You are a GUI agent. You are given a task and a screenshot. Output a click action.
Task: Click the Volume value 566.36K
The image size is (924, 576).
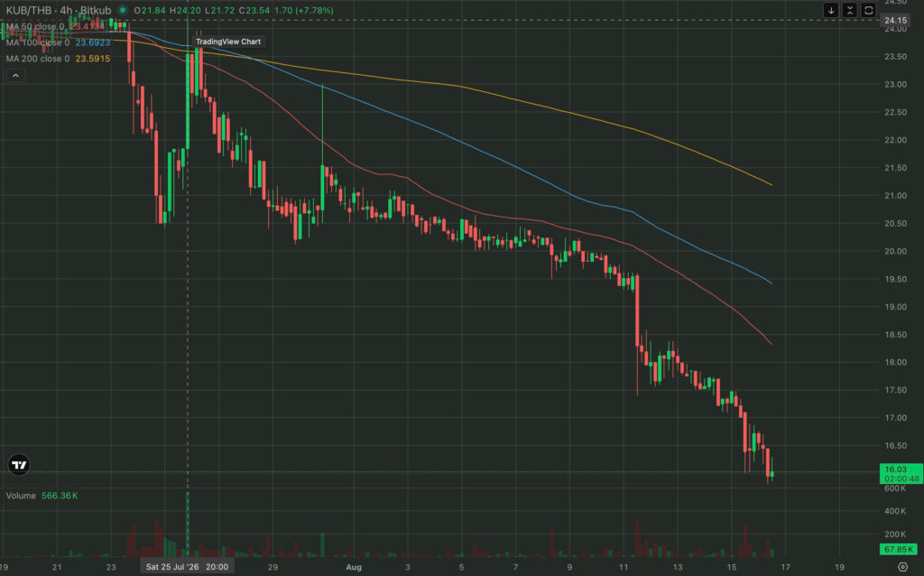[x=60, y=496]
